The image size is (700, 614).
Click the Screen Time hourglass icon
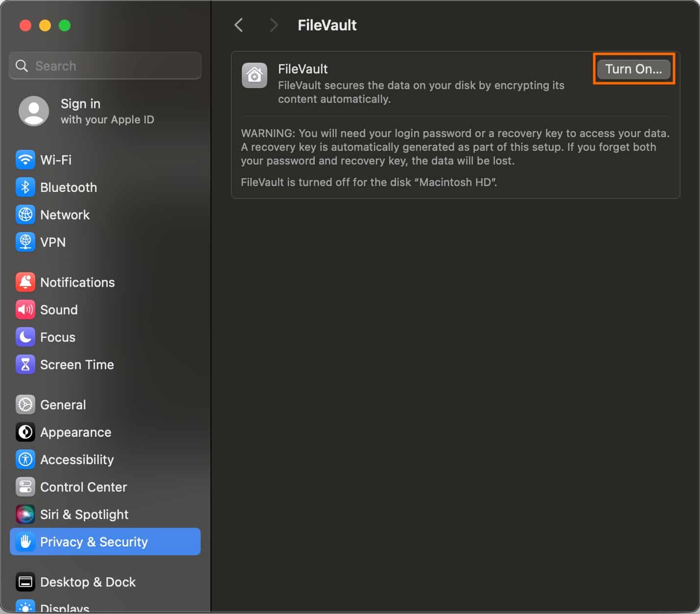tap(25, 365)
